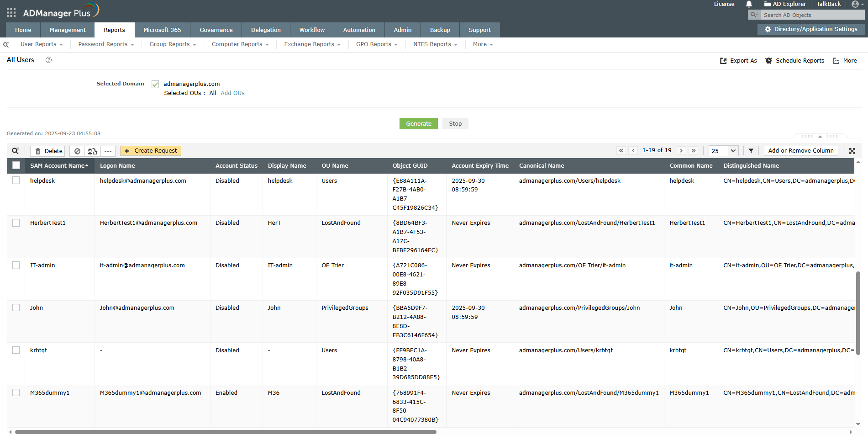
Task: Go to the first page of results
Action: pyautogui.click(x=621, y=151)
